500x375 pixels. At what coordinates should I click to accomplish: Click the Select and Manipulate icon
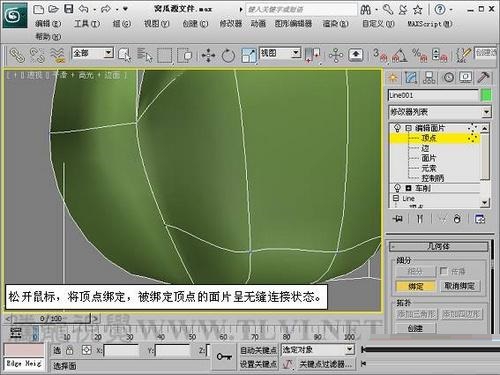point(336,55)
